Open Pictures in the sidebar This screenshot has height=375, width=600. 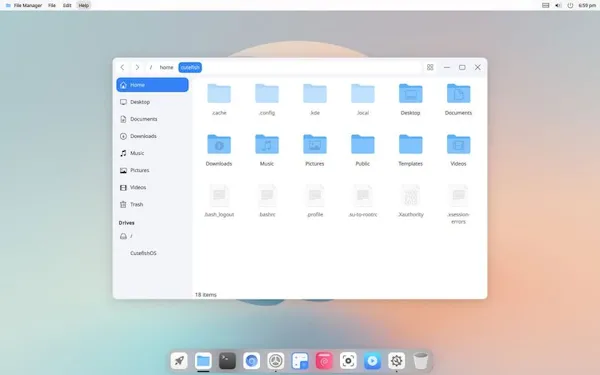(152, 170)
